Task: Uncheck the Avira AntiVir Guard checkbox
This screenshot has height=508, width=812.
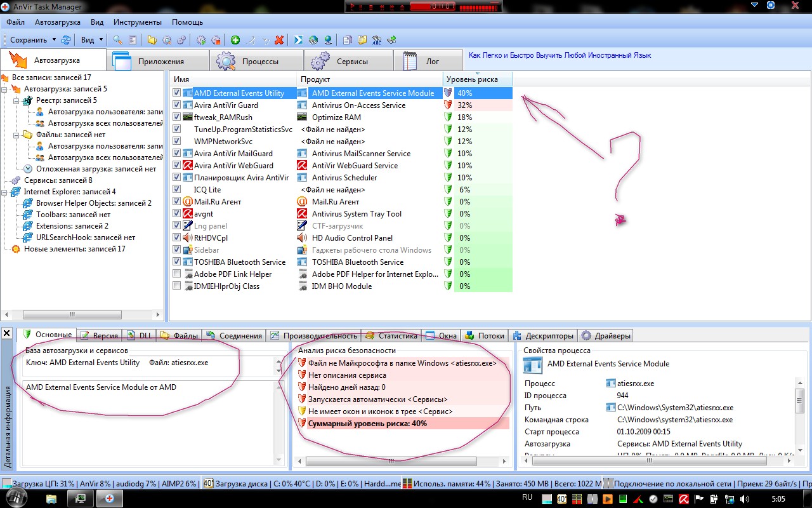Action: click(176, 105)
